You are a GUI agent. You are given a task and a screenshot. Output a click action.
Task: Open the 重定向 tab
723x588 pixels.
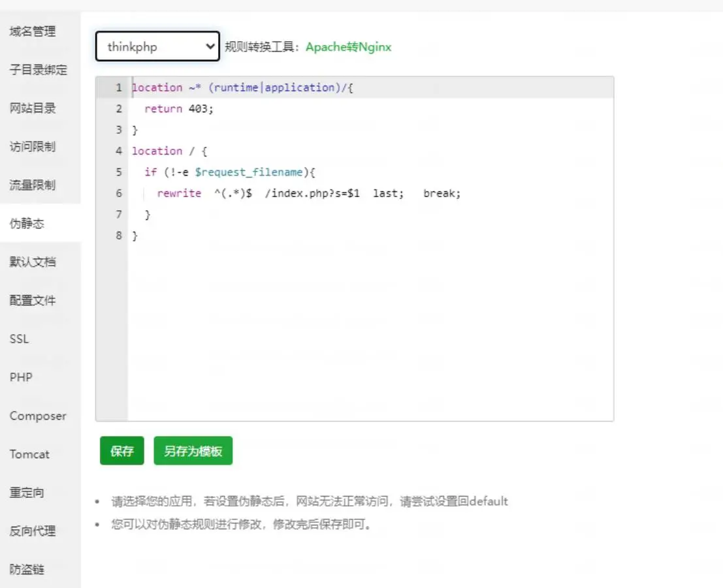coord(27,492)
